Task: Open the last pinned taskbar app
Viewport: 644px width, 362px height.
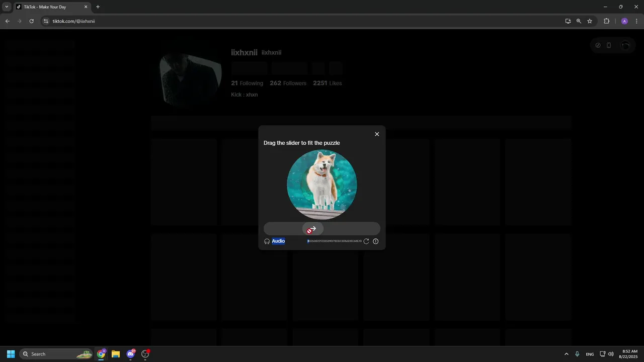Action: point(145,354)
